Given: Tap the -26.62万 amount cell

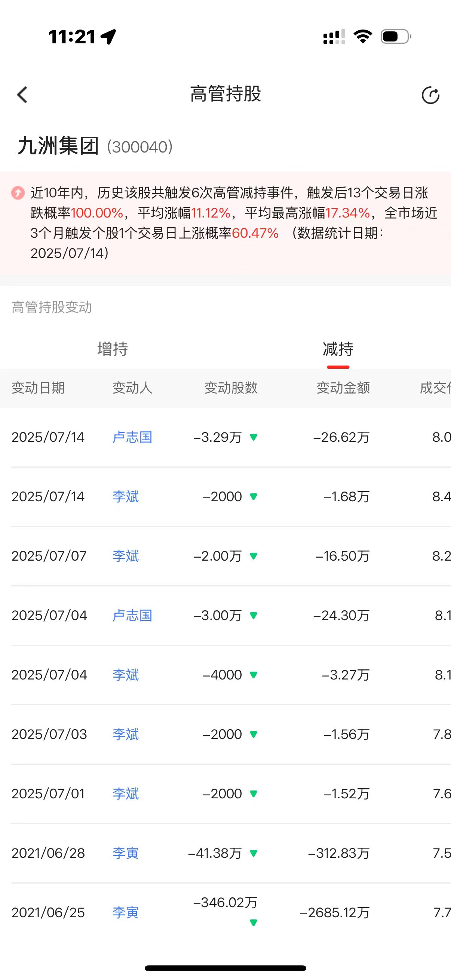Looking at the screenshot, I should [341, 437].
